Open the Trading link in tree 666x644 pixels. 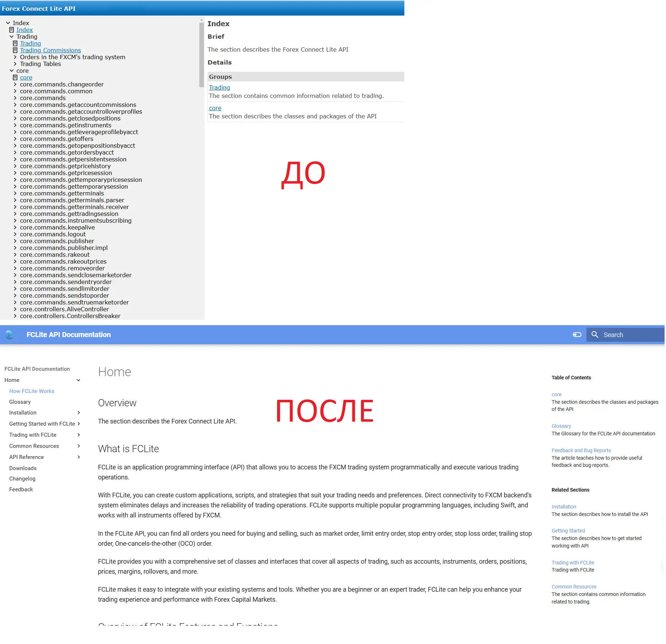30,43
